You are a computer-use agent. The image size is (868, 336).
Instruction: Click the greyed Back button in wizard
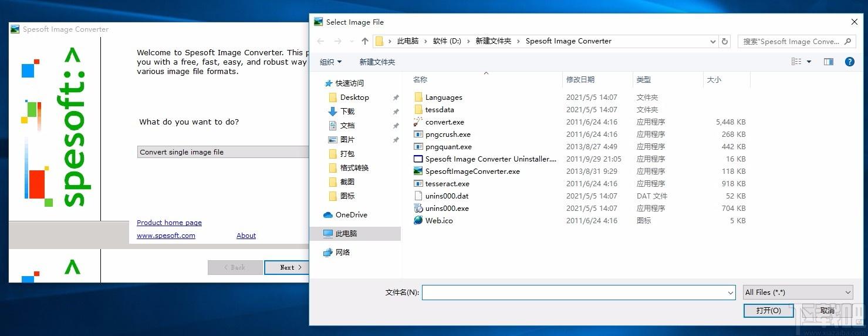click(x=235, y=267)
